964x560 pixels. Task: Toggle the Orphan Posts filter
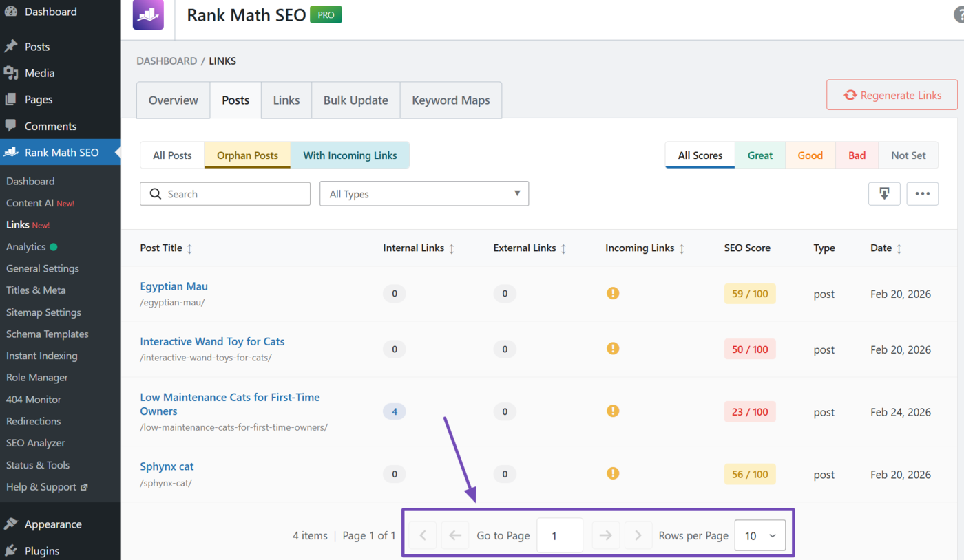coord(247,155)
